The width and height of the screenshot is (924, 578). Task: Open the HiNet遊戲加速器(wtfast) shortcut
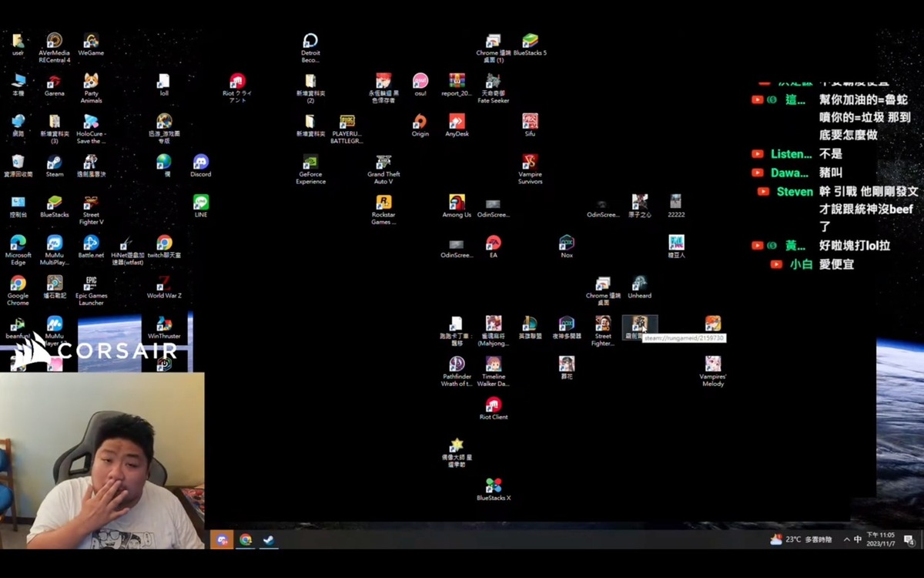pyautogui.click(x=127, y=250)
